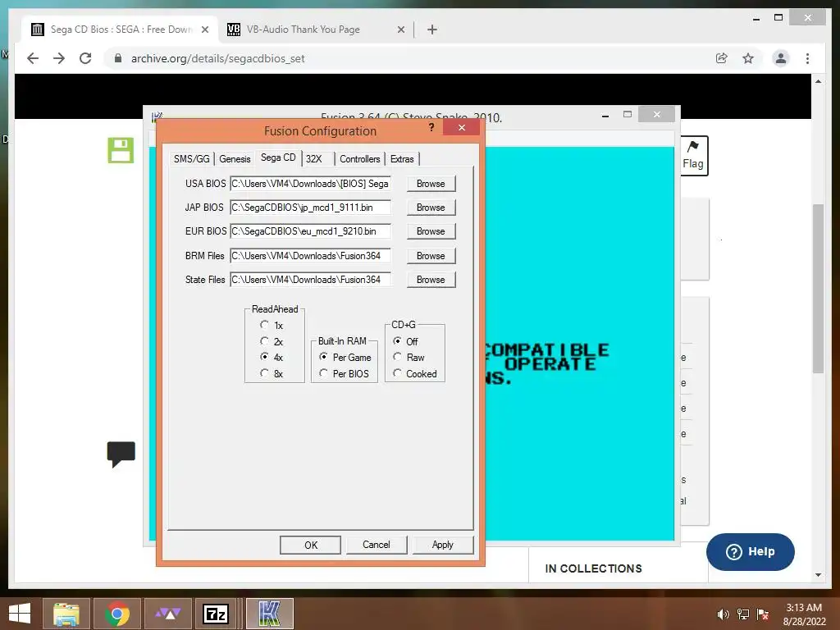This screenshot has height=630, width=840.
Task: Open a new browser tab with plus
Action: [x=432, y=30]
